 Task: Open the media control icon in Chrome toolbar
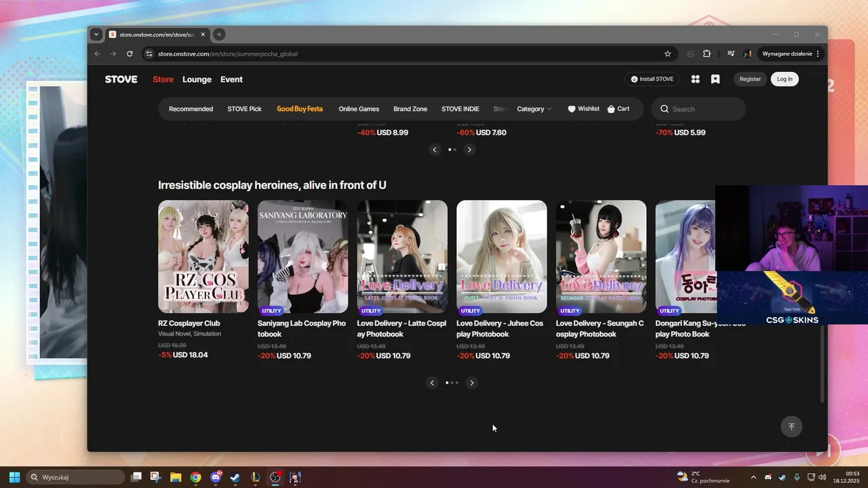coord(731,54)
